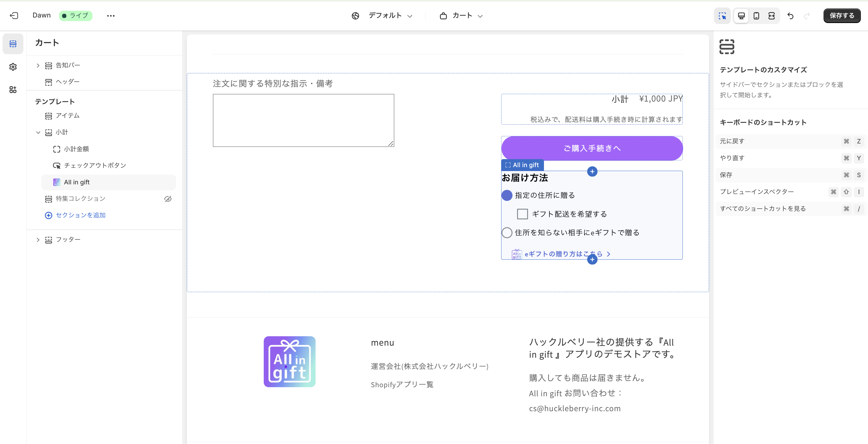Click the undo arrow icon
The image size is (868, 444).
click(790, 16)
